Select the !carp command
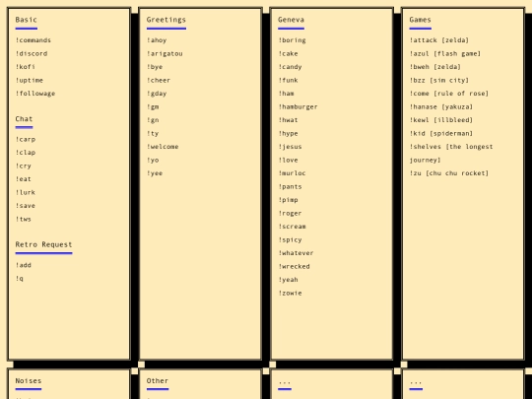532x399 pixels. click(26, 140)
